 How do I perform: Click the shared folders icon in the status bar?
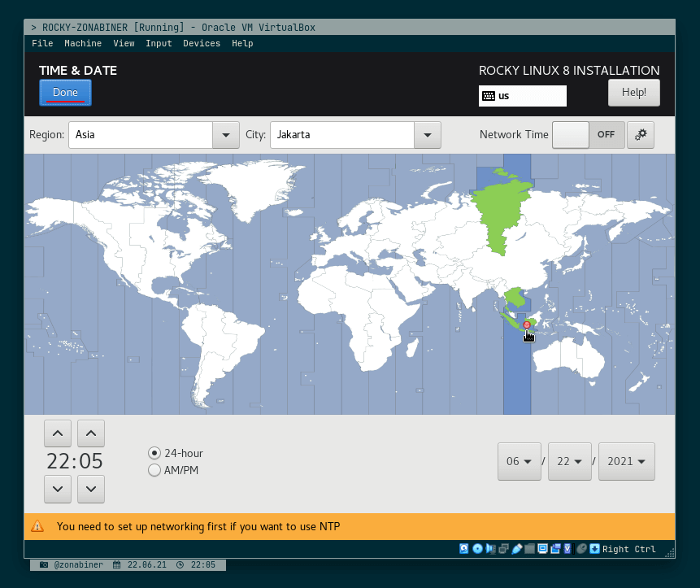[529, 549]
